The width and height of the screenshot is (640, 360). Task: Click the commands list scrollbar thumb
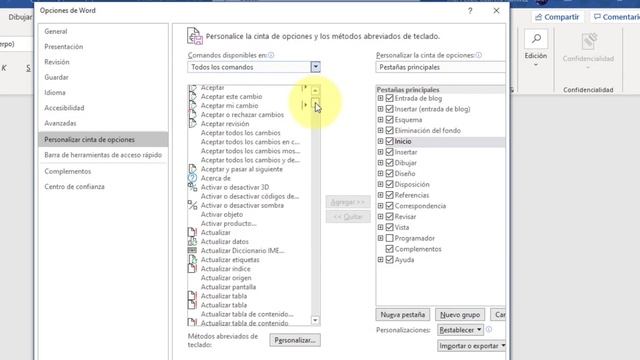pos(315,102)
